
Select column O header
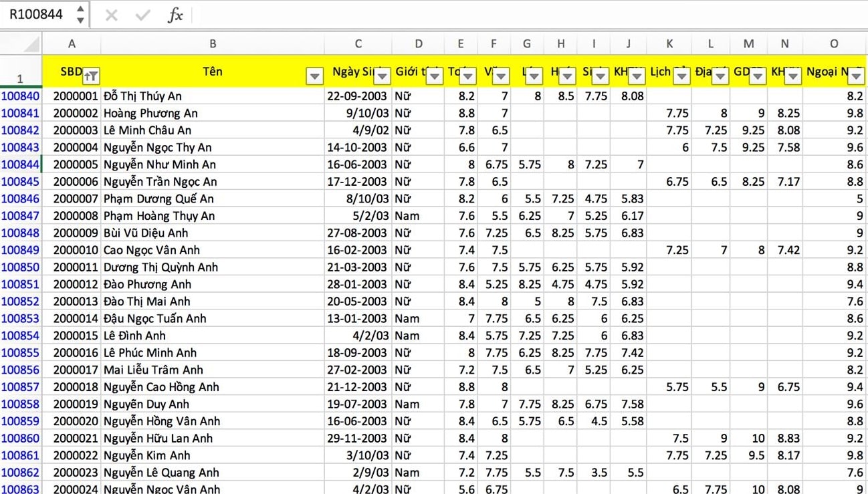coord(834,44)
